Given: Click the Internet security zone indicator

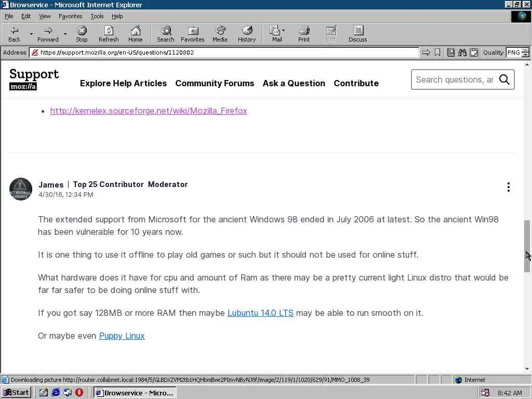Looking at the screenshot, I should click(x=470, y=380).
